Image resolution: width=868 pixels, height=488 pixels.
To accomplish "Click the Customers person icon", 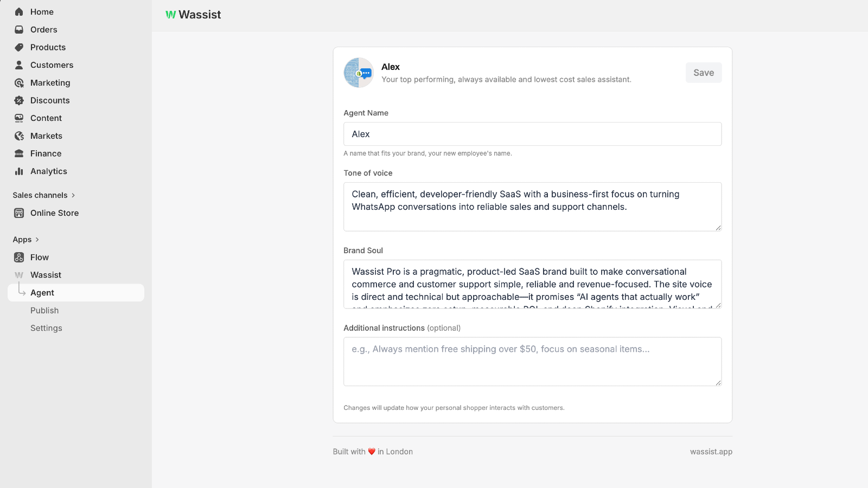I will pyautogui.click(x=19, y=65).
